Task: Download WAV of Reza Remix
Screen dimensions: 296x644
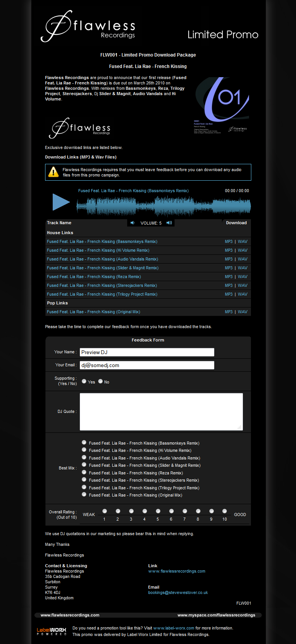Action: tap(243, 277)
